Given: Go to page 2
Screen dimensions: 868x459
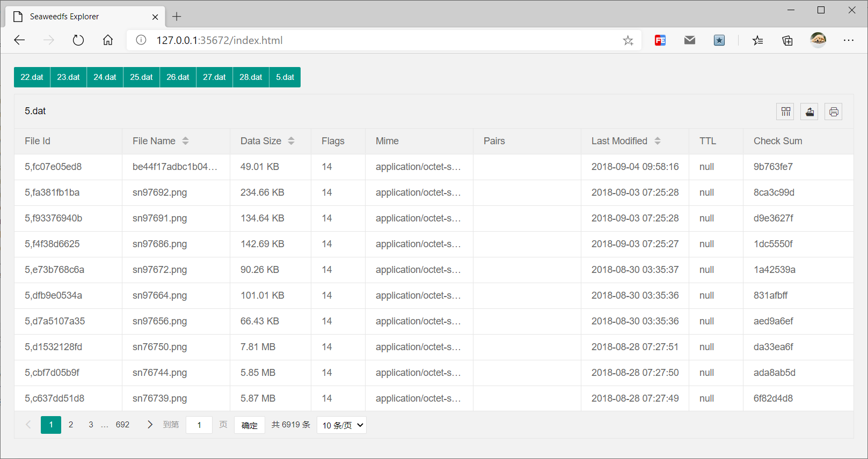Looking at the screenshot, I should (x=71, y=425).
